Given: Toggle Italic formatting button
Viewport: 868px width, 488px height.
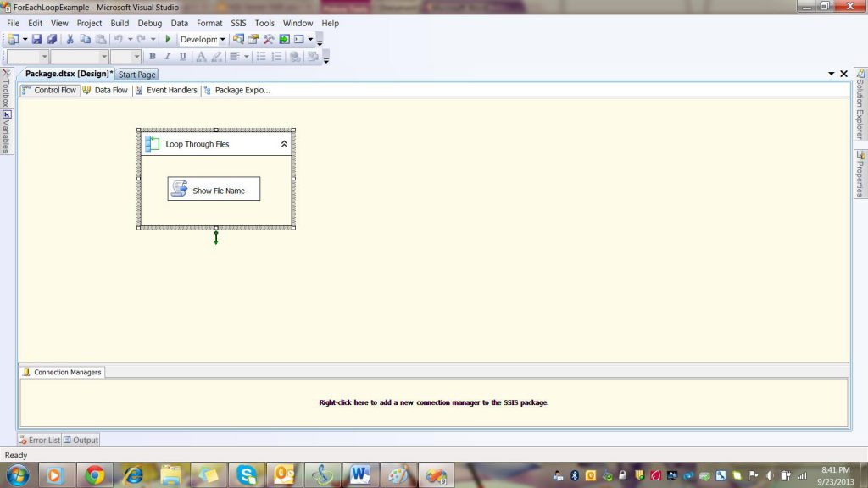Looking at the screenshot, I should click(167, 57).
